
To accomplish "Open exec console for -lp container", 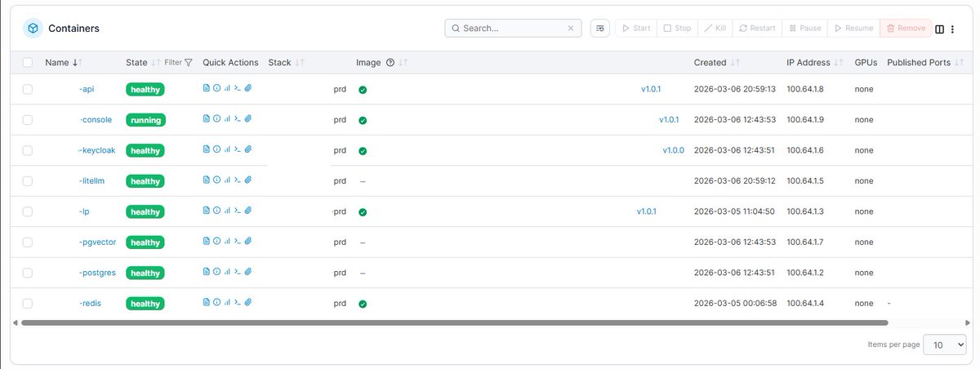I will coord(238,211).
